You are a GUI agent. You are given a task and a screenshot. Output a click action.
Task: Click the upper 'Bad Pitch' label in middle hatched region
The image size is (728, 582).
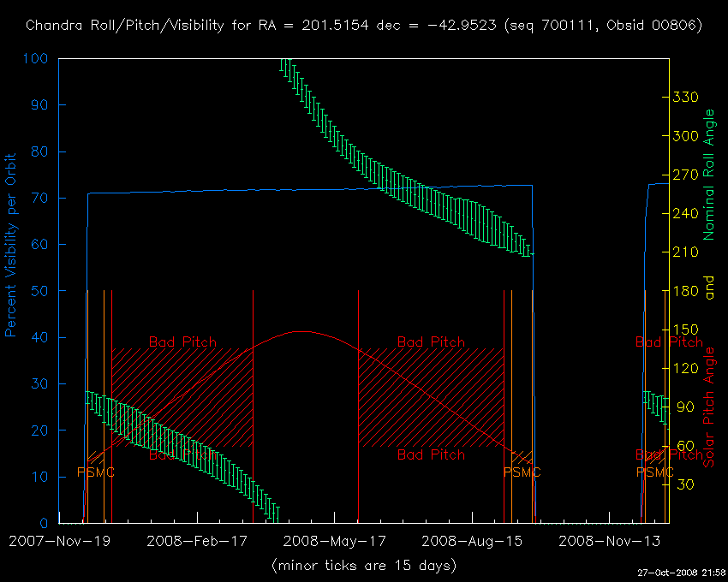pyautogui.click(x=431, y=341)
